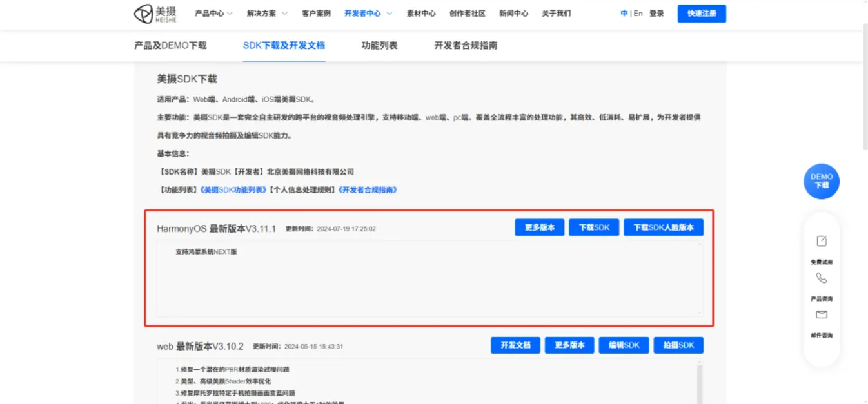Image resolution: width=868 pixels, height=404 pixels.
Task: Click 更多版本 for web SDK
Action: pos(569,345)
